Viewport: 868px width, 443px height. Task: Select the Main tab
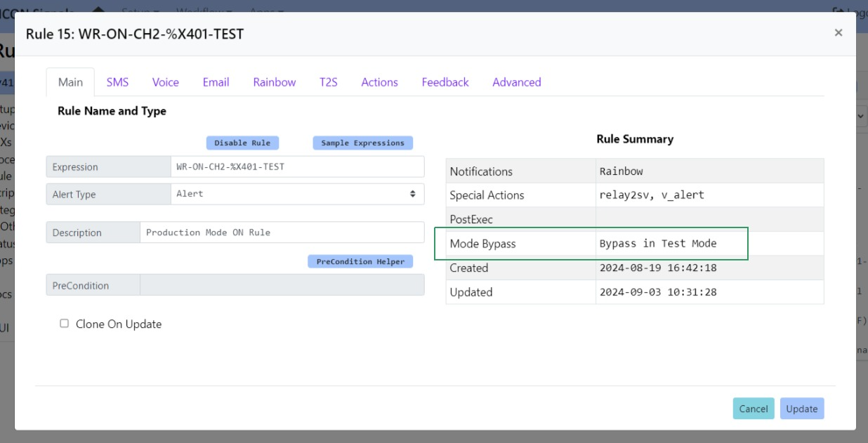point(70,82)
